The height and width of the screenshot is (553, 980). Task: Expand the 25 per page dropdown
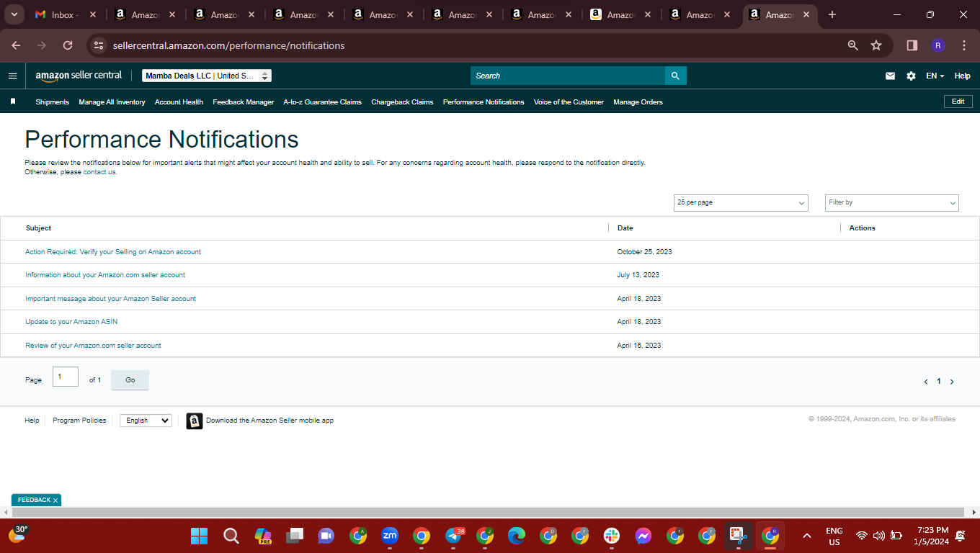[741, 203]
